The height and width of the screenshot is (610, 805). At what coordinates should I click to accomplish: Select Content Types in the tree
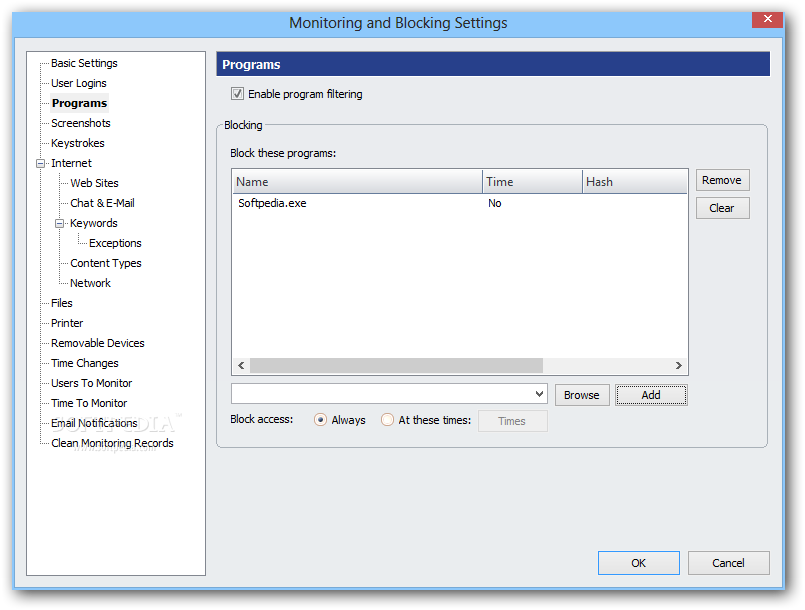point(106,263)
